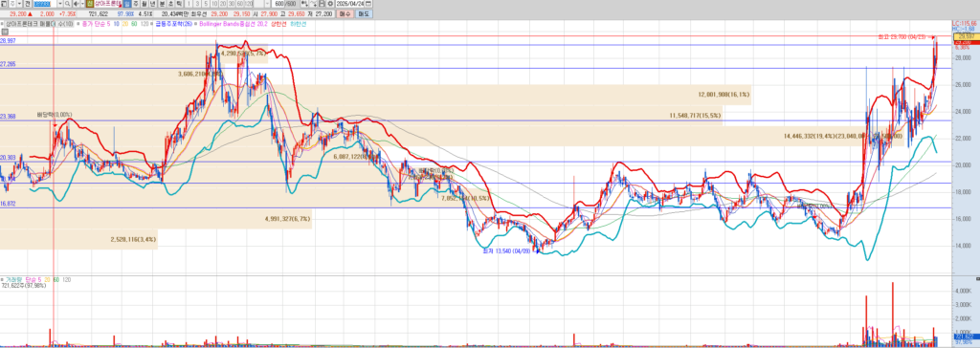This screenshot has height=348, width=980.
Task: Click the 20 moving average legend
Action: point(124,24)
